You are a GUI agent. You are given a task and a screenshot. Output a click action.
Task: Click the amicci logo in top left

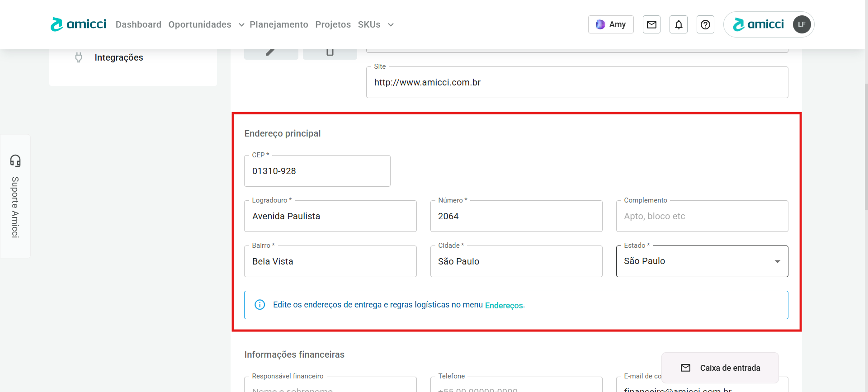pyautogui.click(x=78, y=24)
